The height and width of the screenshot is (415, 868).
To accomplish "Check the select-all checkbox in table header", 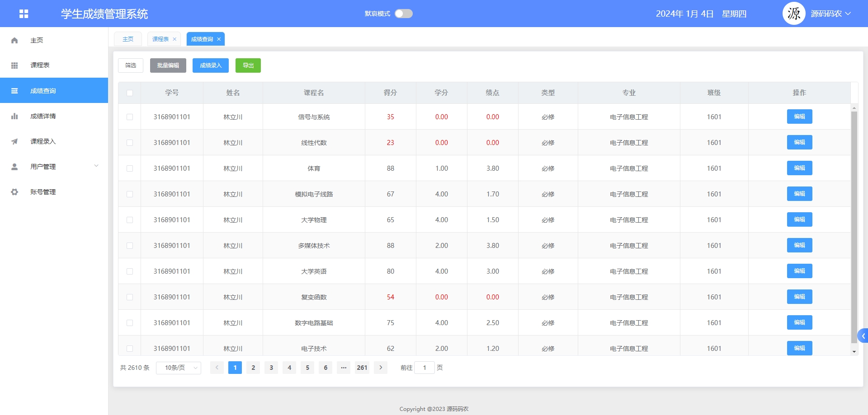I will point(130,93).
